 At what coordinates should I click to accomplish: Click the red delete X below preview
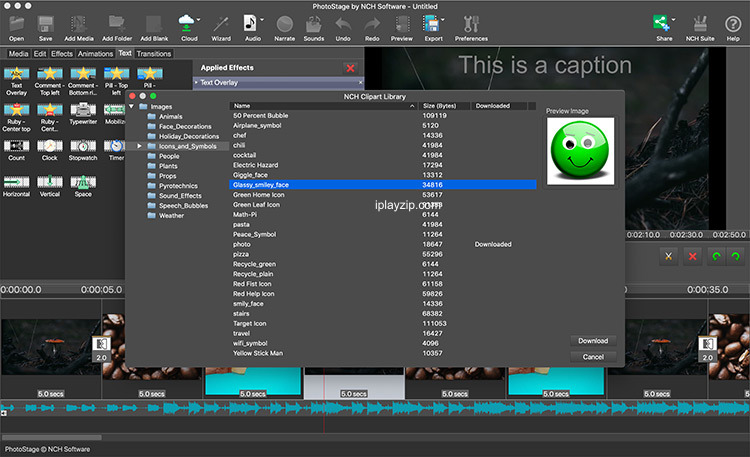click(x=692, y=256)
